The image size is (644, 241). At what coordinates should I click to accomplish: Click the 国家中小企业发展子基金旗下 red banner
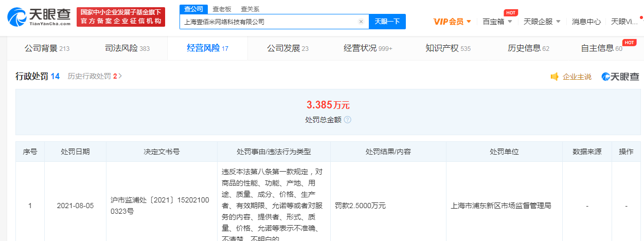click(120, 16)
